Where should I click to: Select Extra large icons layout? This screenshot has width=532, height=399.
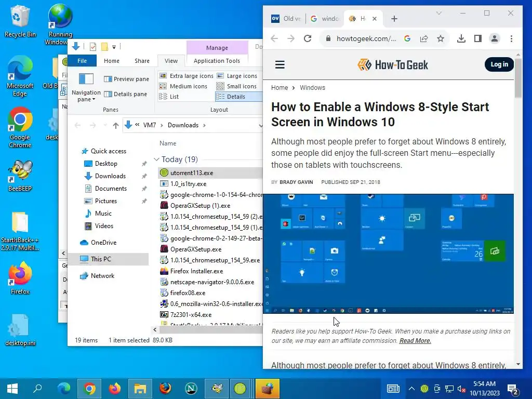(187, 76)
